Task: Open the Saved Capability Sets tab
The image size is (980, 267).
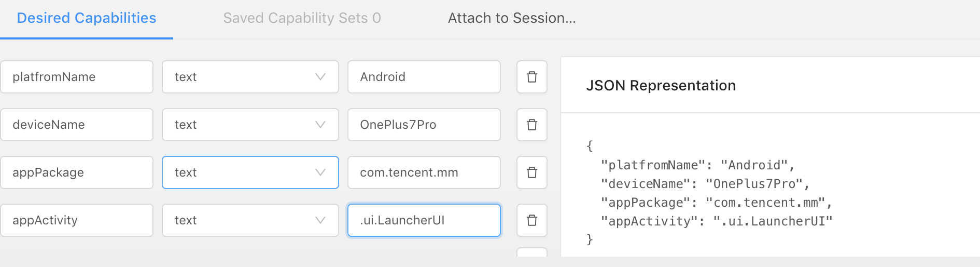Action: (302, 18)
